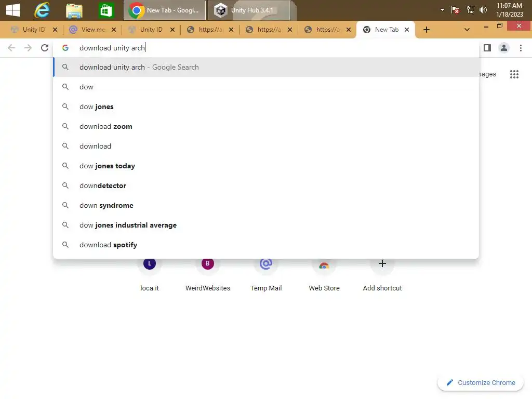Viewport: 532px width, 399px height.
Task: Choose the 'downdetector' suggestion
Action: tap(266, 185)
